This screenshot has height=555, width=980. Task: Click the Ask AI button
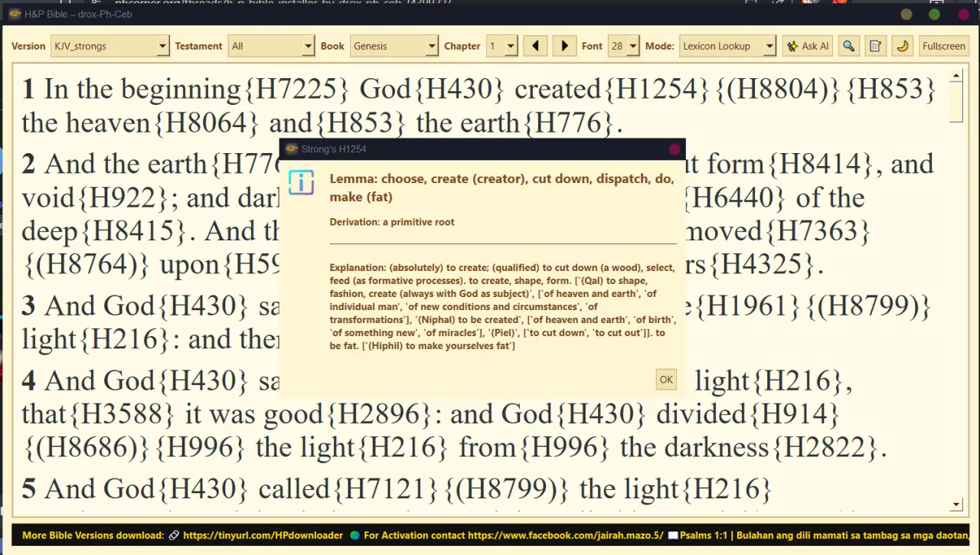[808, 46]
